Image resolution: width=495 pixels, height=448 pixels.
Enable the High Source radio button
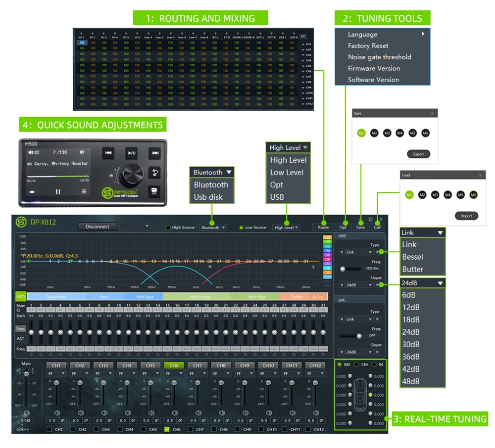click(168, 227)
